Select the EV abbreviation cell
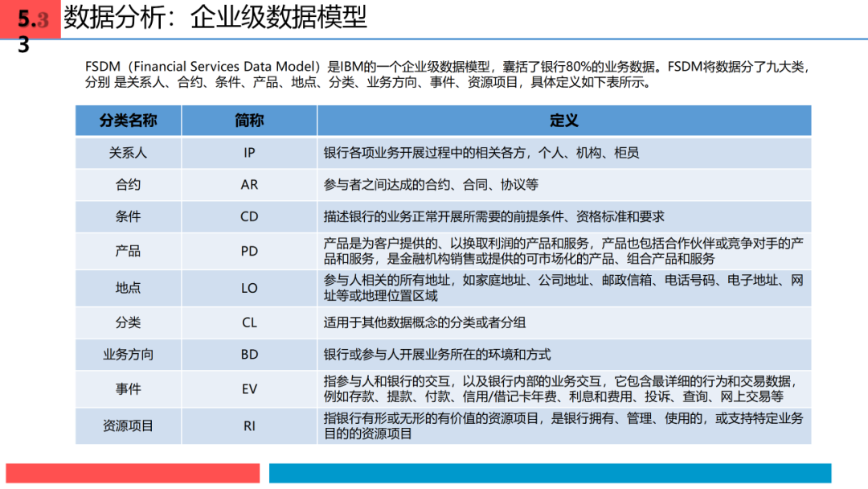 pos(249,389)
